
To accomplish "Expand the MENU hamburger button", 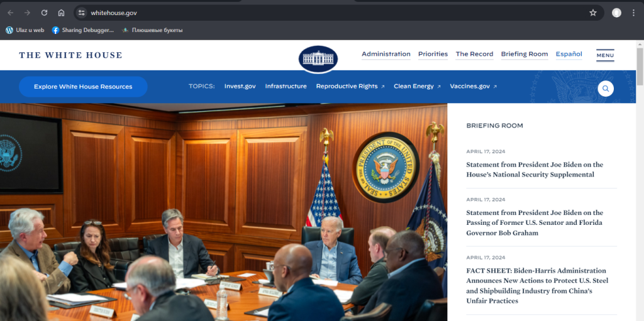I will pyautogui.click(x=605, y=55).
